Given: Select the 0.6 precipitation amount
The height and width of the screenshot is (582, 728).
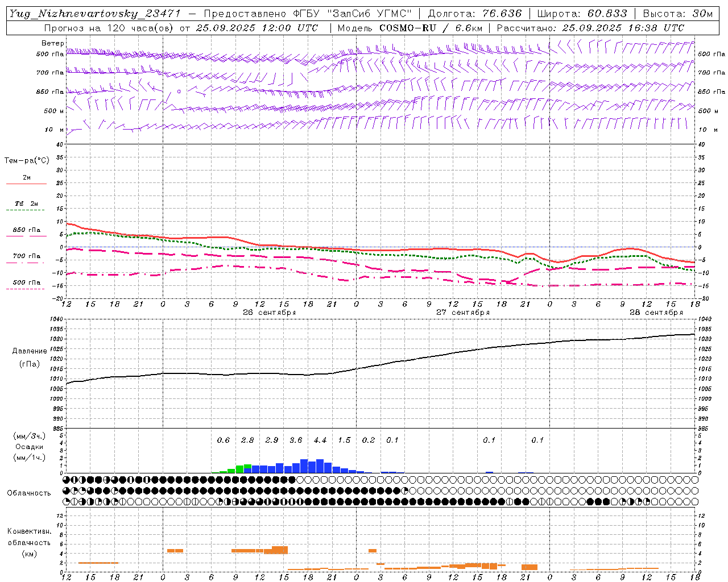Looking at the screenshot, I should tap(224, 440).
